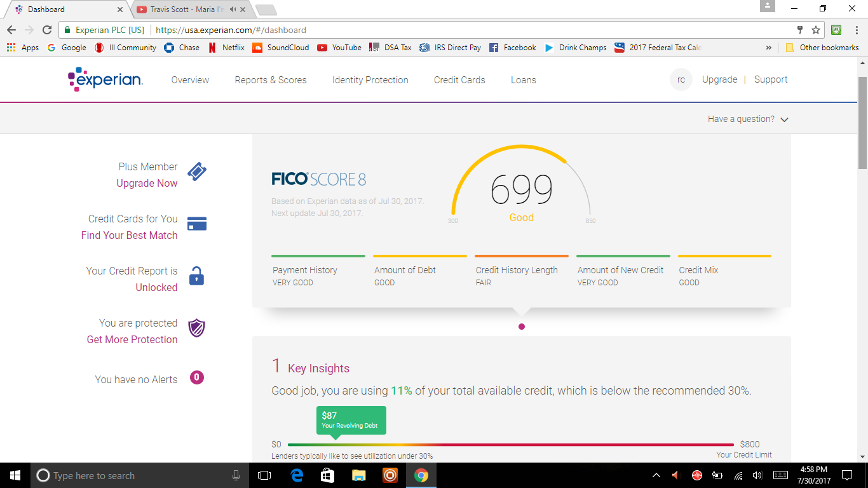Click the Key Insights heading

318,369
